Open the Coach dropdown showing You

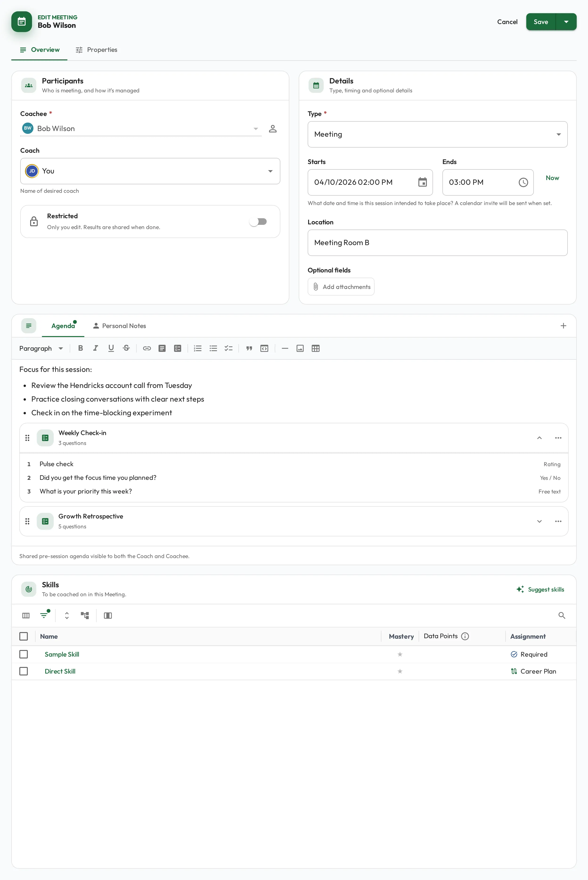(x=150, y=171)
